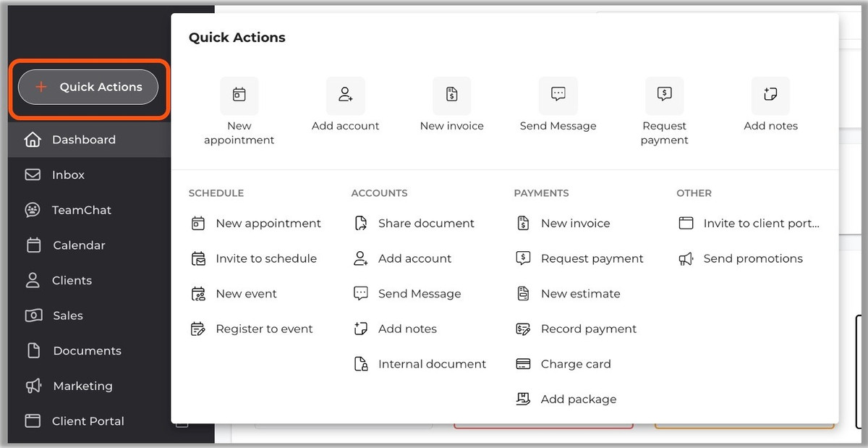Click the TeamChat icon in sidebar

coord(33,210)
